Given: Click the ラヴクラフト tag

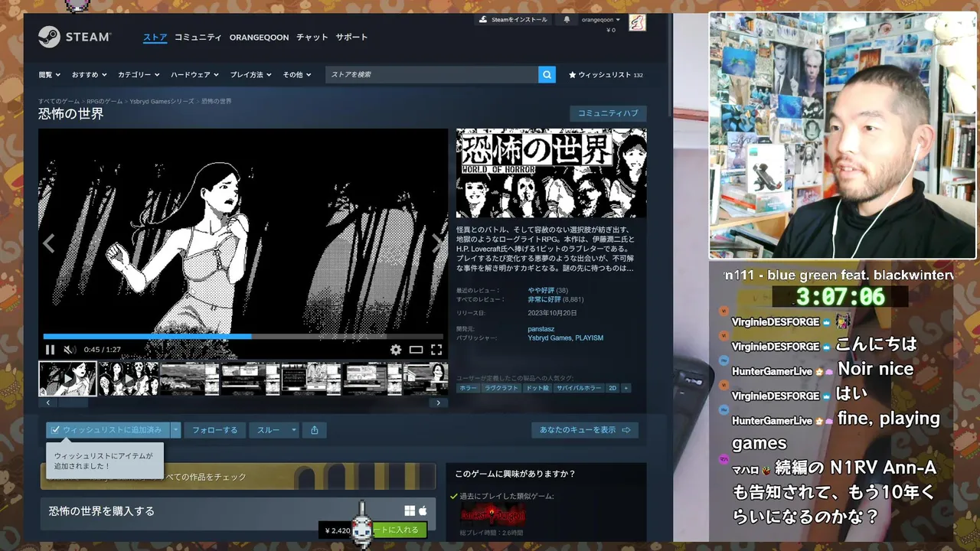Looking at the screenshot, I should coord(501,388).
